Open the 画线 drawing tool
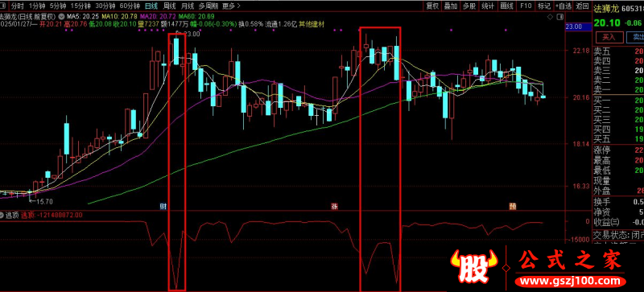Viewport: 644px width, 292px height. [x=507, y=6]
